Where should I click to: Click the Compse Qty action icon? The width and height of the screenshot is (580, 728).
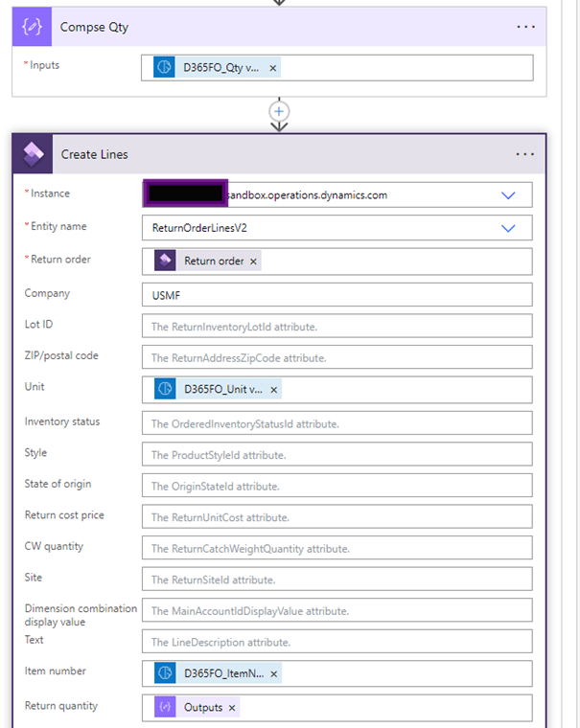pos(35,27)
